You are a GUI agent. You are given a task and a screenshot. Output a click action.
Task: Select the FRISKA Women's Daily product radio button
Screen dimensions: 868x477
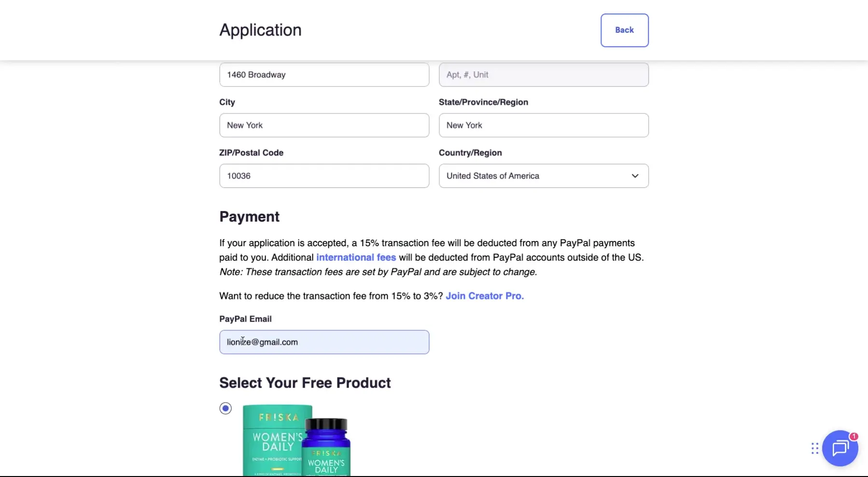tap(225, 408)
